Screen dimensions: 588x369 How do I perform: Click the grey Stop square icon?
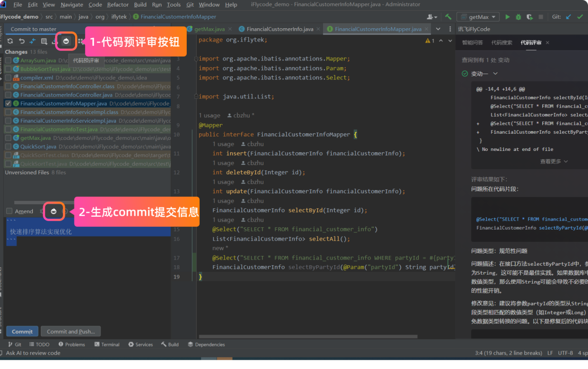click(541, 17)
